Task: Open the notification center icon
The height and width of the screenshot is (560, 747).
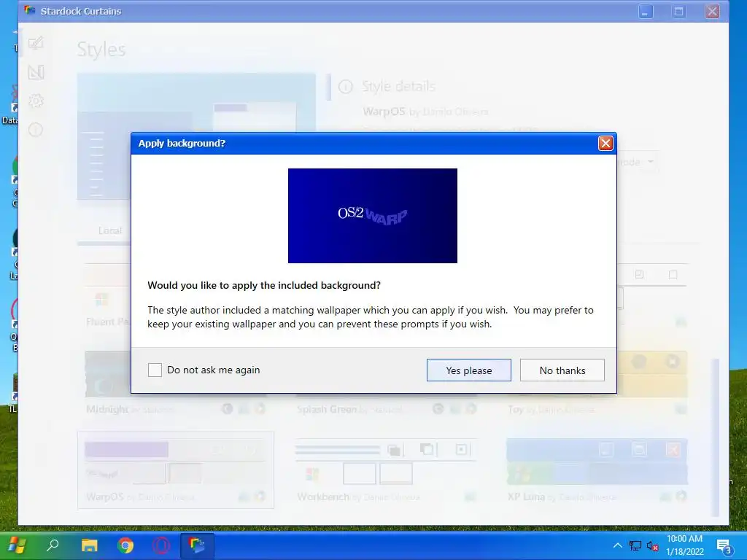Action: pyautogui.click(x=724, y=547)
